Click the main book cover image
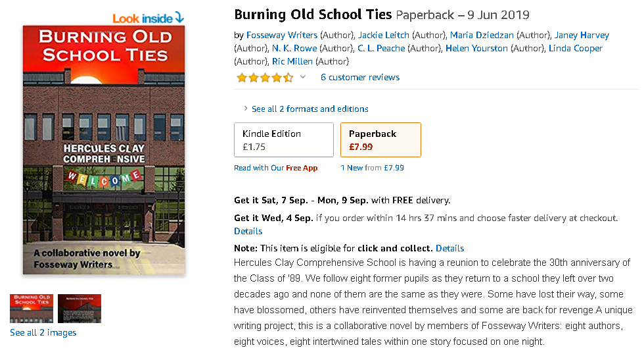Viewport: 644px width, 356px height. click(103, 150)
